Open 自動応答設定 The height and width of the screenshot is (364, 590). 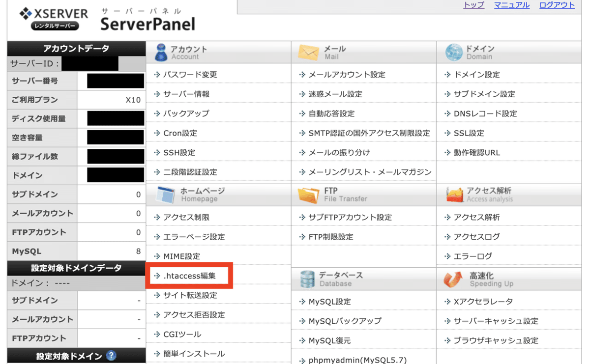pyautogui.click(x=331, y=113)
